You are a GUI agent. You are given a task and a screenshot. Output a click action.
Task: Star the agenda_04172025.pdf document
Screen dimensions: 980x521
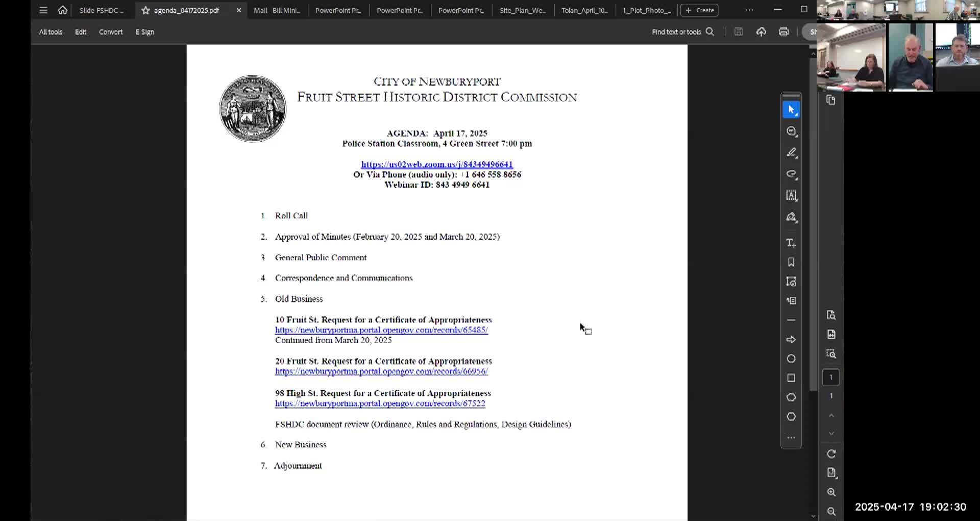tap(145, 10)
